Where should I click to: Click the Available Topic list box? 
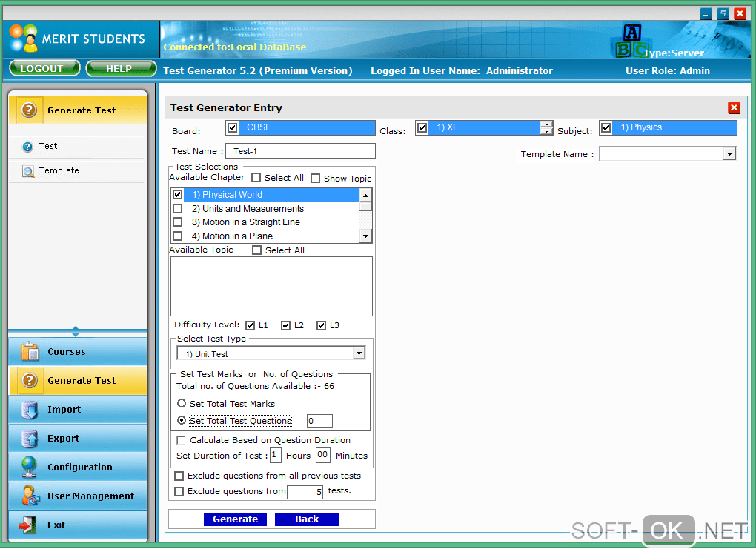click(271, 286)
